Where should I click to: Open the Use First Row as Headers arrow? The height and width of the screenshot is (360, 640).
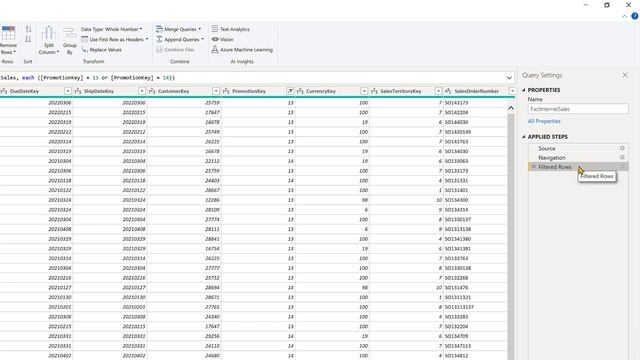[147, 39]
